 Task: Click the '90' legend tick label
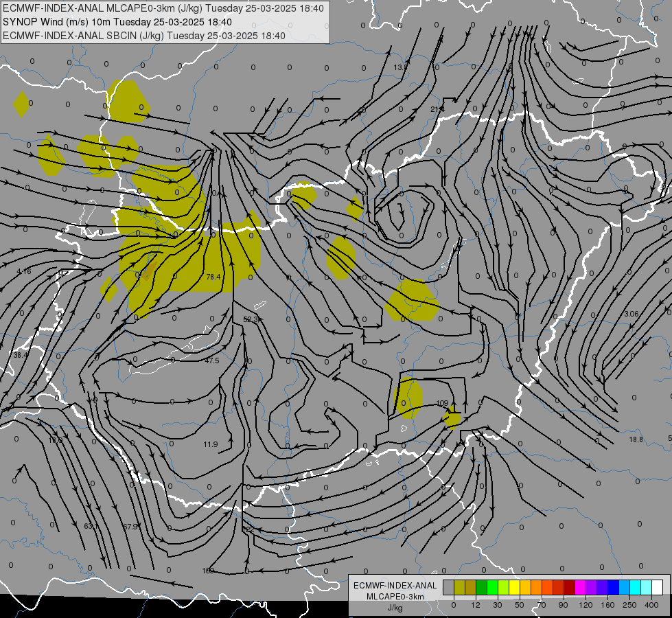pos(563,605)
